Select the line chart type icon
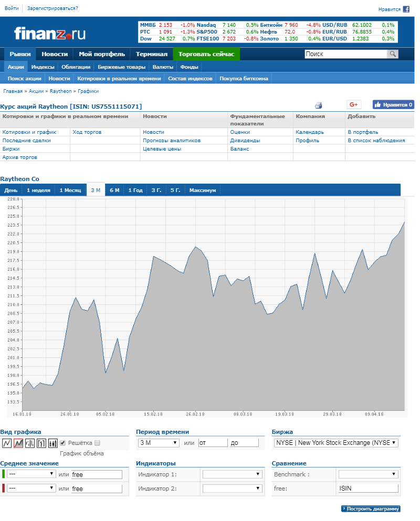The width and height of the screenshot is (420, 521). pos(7,443)
